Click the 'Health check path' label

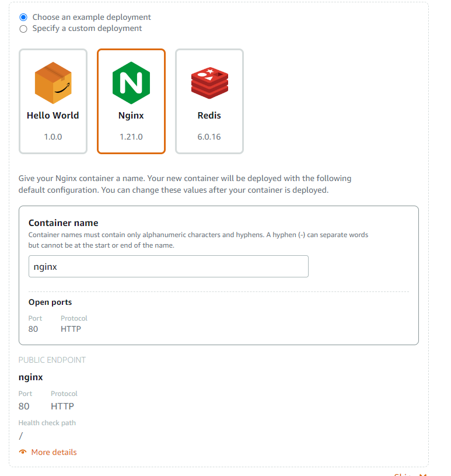[47, 423]
